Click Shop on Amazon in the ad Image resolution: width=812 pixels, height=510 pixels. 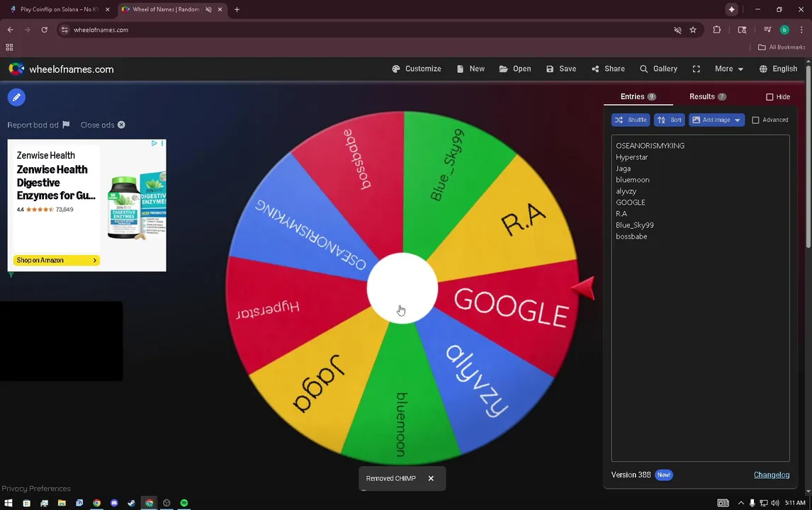point(57,261)
